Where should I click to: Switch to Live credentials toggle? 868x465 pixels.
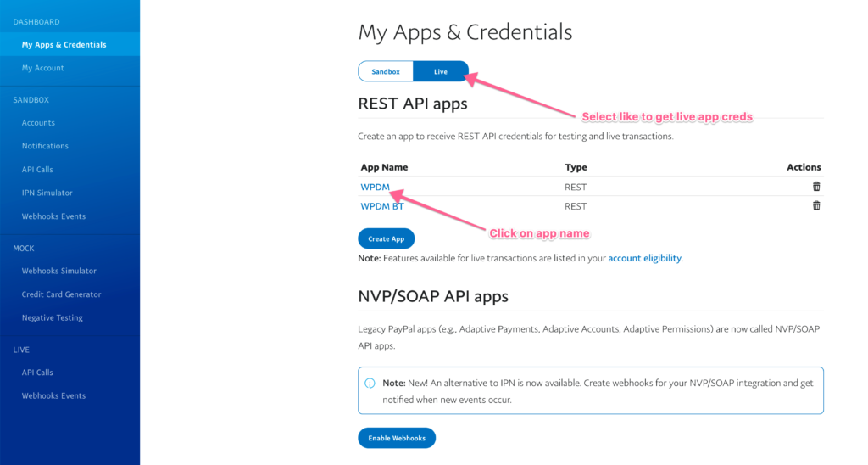[x=441, y=71]
